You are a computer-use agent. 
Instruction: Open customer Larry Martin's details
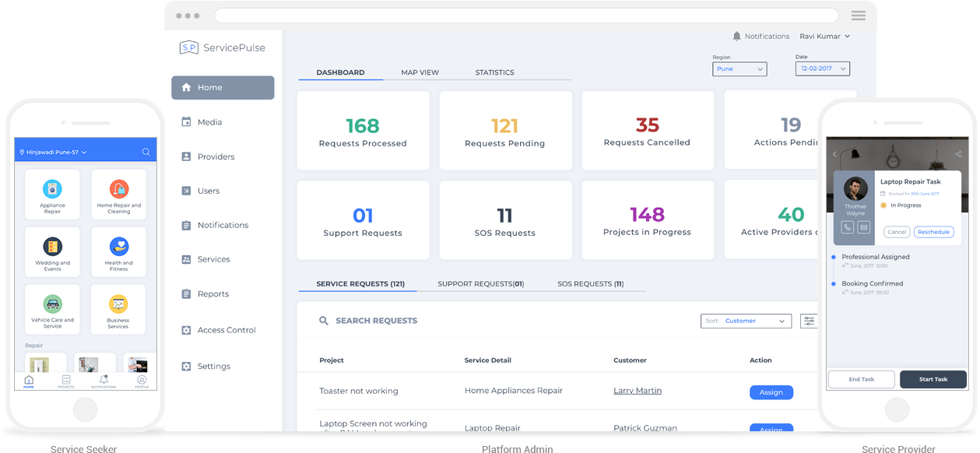(637, 390)
